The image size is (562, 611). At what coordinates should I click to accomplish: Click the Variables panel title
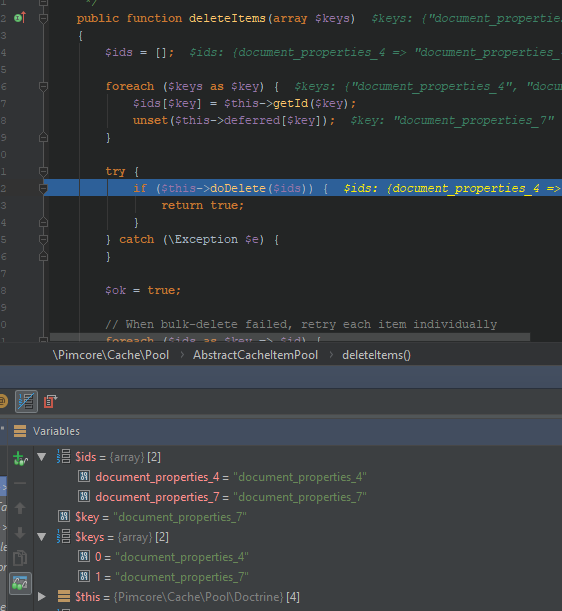click(x=56, y=431)
